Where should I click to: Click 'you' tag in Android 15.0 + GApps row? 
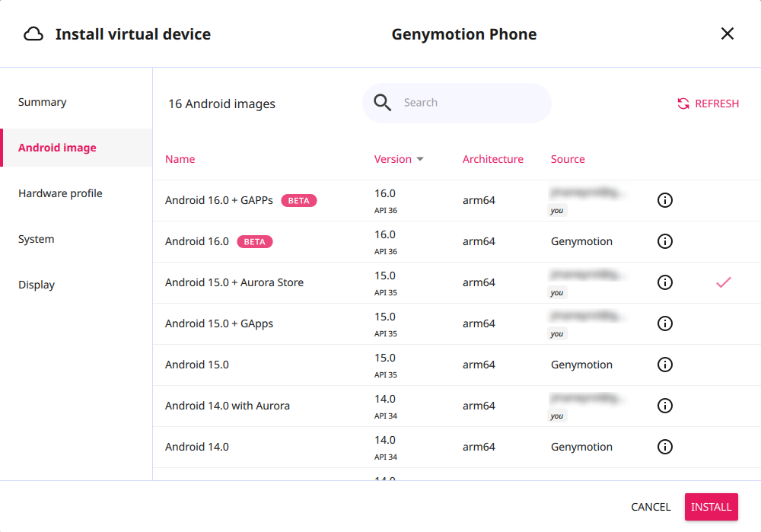pos(557,333)
